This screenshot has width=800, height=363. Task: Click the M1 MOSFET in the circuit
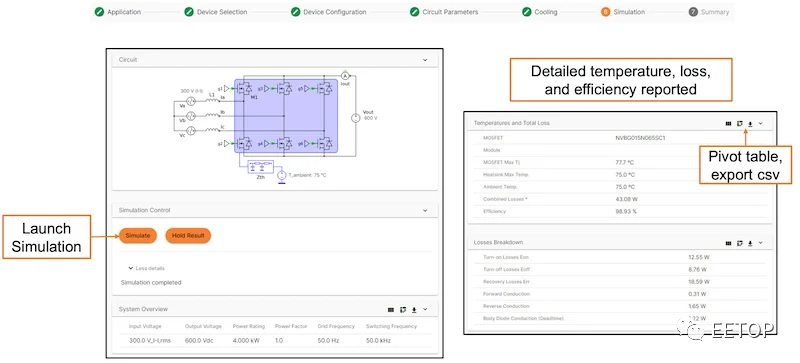pyautogui.click(x=245, y=89)
